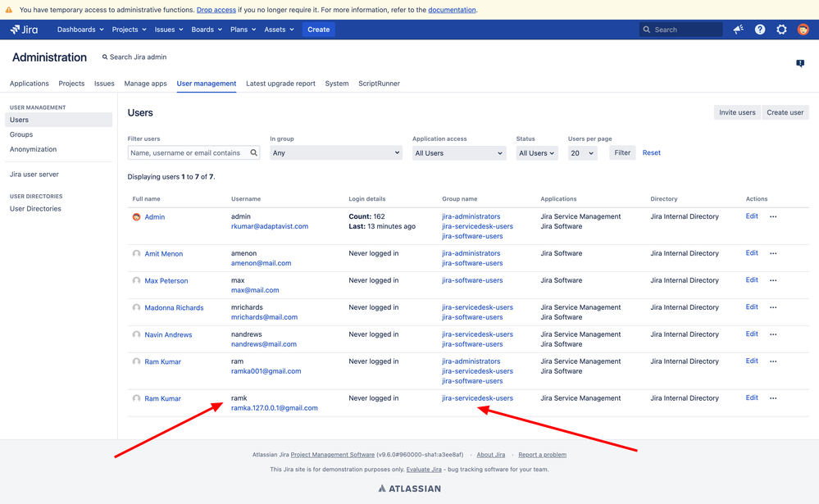Expand the Issues navbar menu

tap(169, 30)
